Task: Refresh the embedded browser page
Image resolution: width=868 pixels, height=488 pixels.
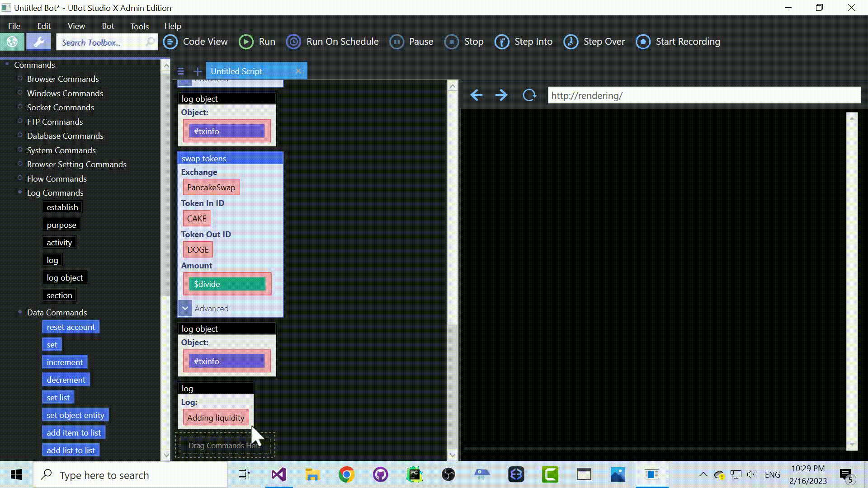Action: tap(529, 95)
